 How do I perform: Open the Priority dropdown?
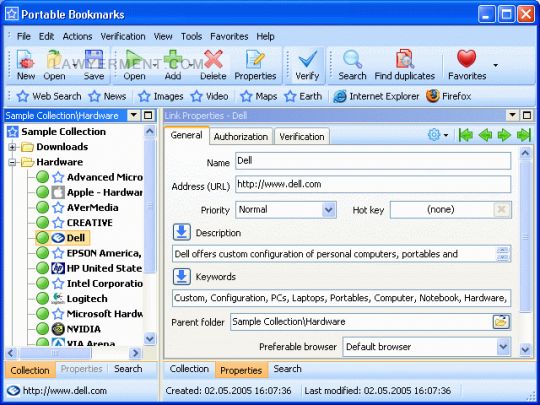329,210
